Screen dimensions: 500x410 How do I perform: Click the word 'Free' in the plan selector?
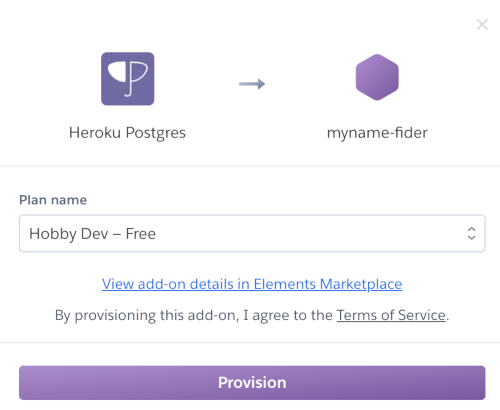[x=141, y=234]
